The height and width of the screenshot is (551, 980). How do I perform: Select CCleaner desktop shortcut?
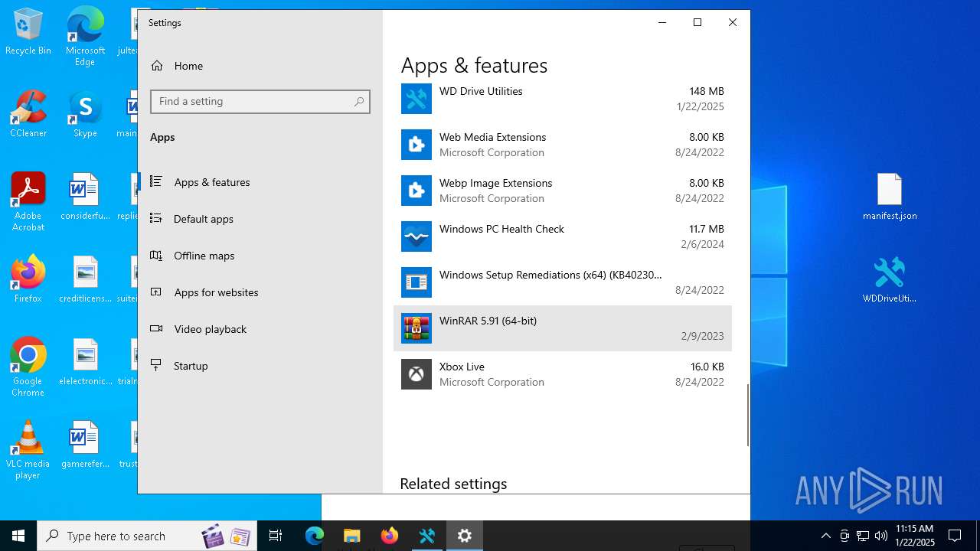pos(28,114)
